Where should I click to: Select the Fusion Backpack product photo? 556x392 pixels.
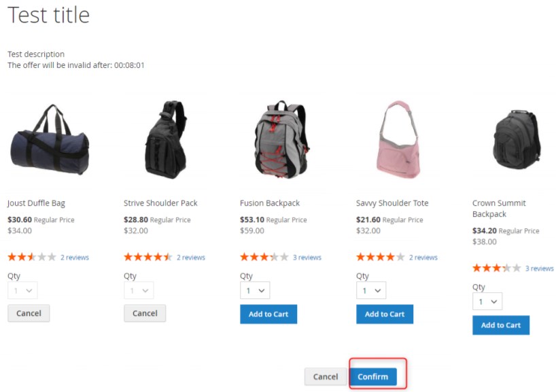tap(281, 139)
